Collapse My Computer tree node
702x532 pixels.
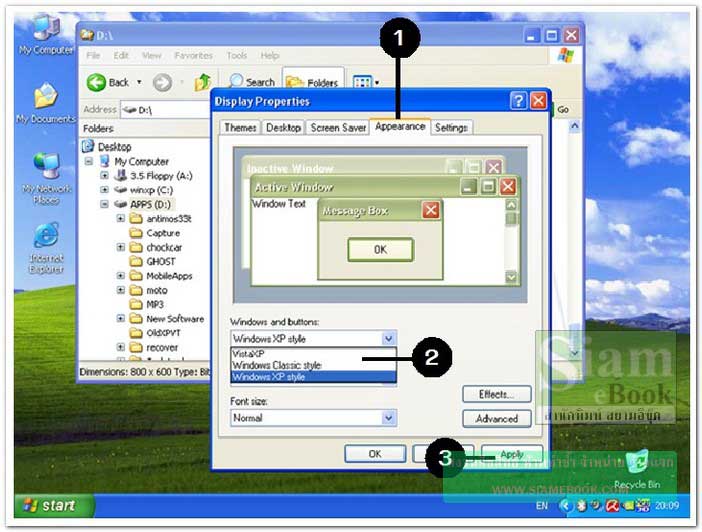(89, 161)
